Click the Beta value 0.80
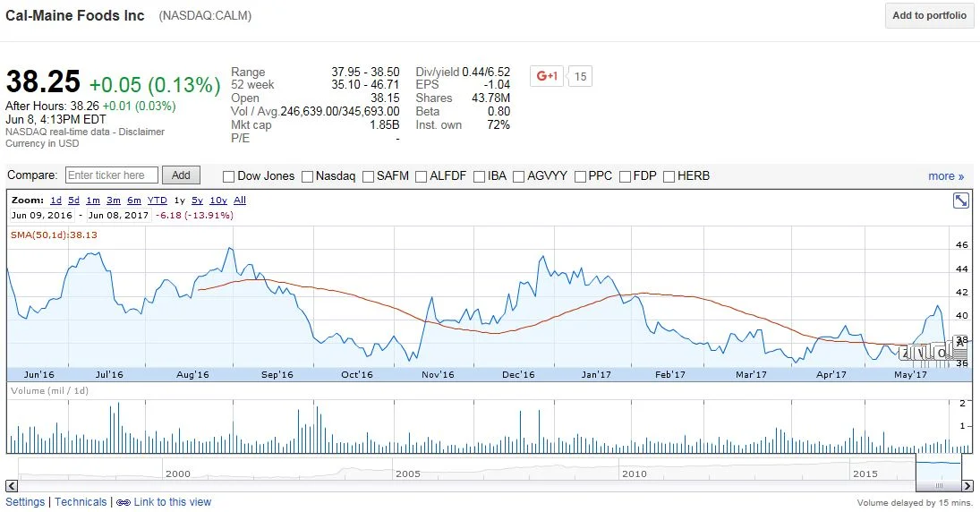The height and width of the screenshot is (512, 980). click(499, 112)
